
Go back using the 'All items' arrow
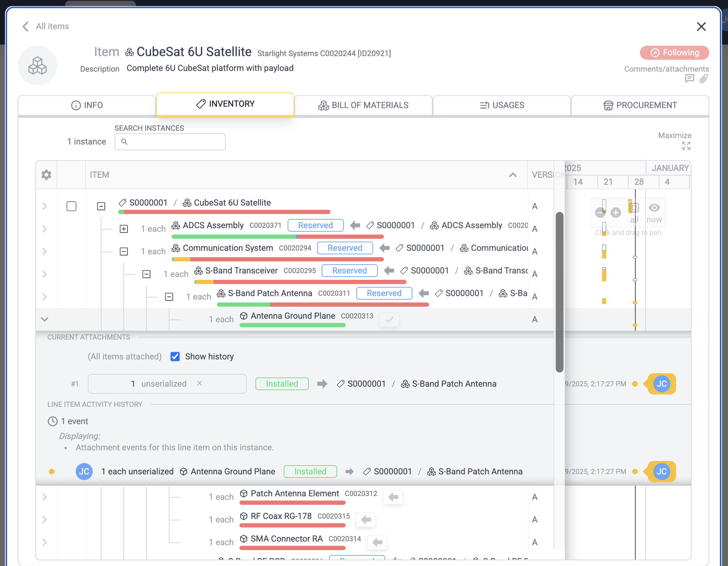coord(25,26)
